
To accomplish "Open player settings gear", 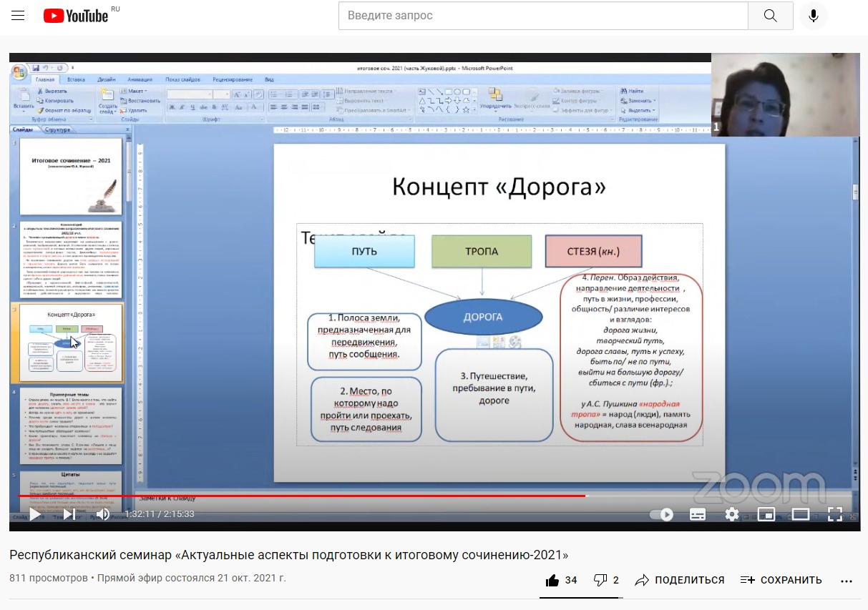I will [731, 514].
